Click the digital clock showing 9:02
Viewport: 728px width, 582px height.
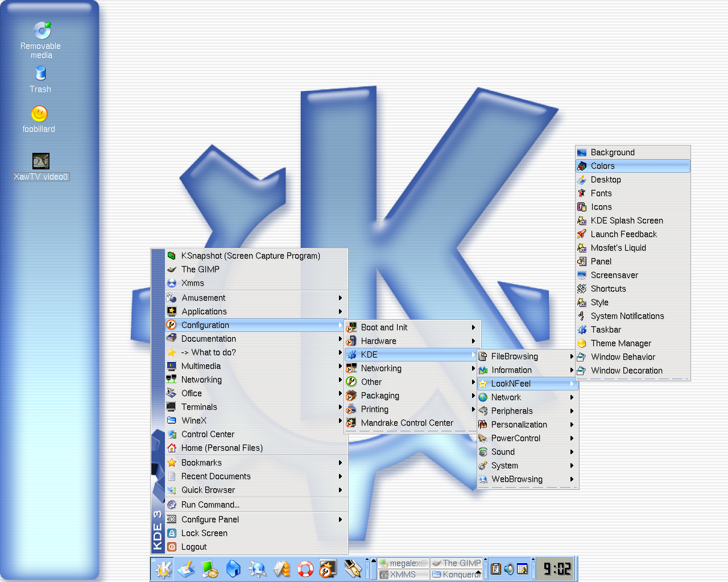coord(556,569)
